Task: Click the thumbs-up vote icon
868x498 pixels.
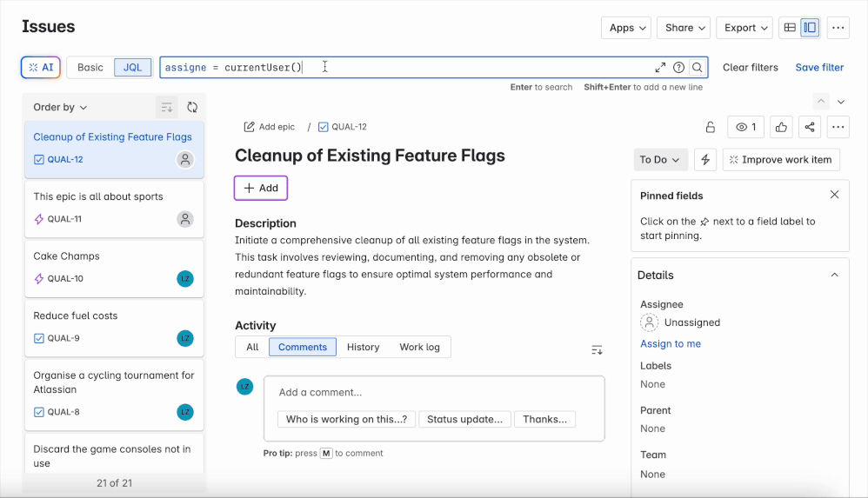Action: [x=781, y=127]
